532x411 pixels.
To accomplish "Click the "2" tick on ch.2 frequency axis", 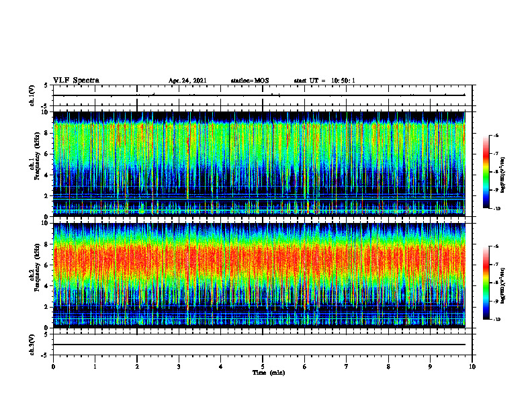I will [x=47, y=307].
